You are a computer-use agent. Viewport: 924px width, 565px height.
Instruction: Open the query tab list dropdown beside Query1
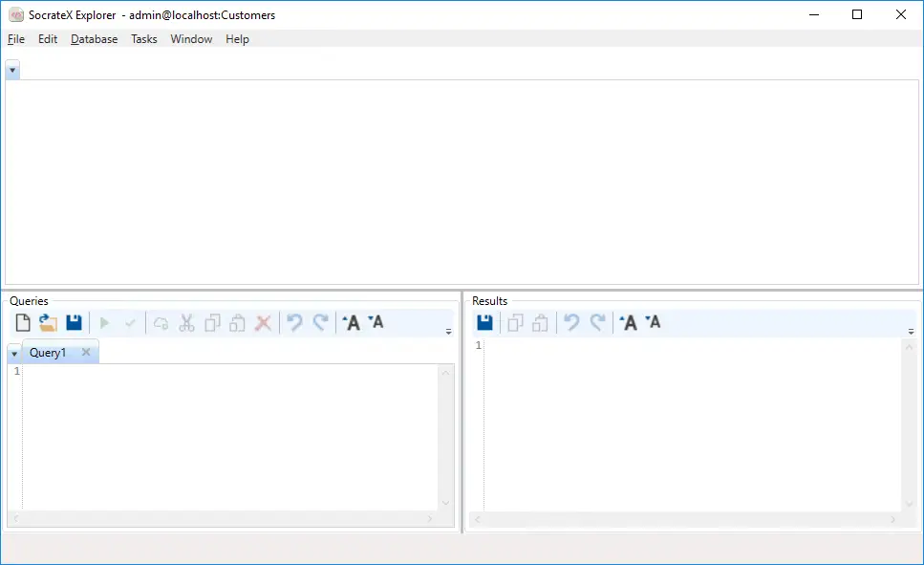coord(14,354)
